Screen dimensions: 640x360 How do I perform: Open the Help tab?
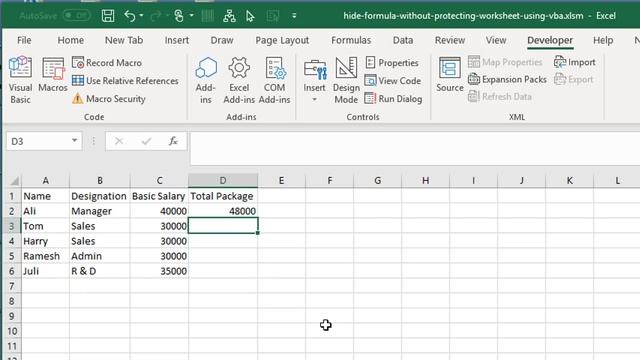(x=603, y=40)
